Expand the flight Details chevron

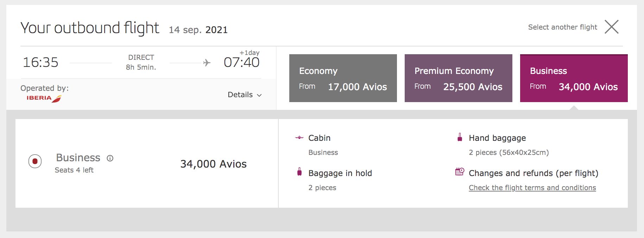pos(259,95)
